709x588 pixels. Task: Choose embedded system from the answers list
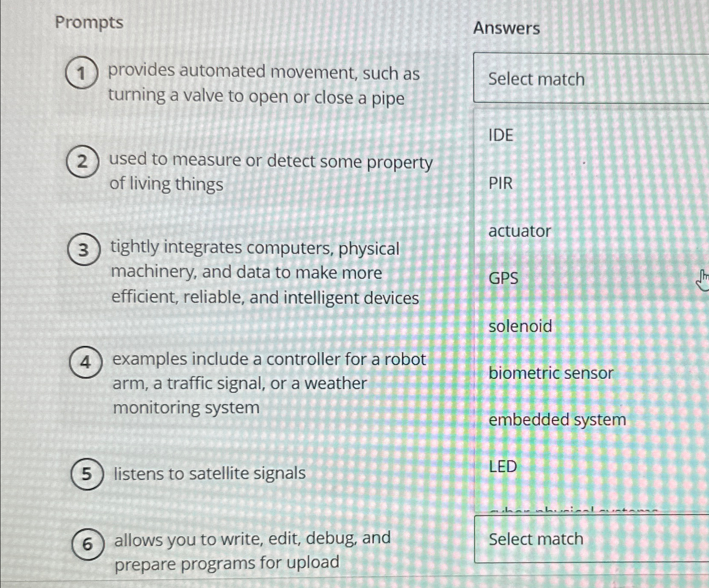(557, 420)
